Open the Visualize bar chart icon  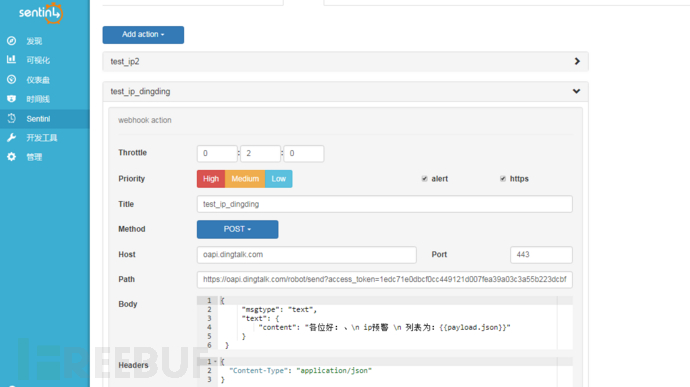click(11, 59)
